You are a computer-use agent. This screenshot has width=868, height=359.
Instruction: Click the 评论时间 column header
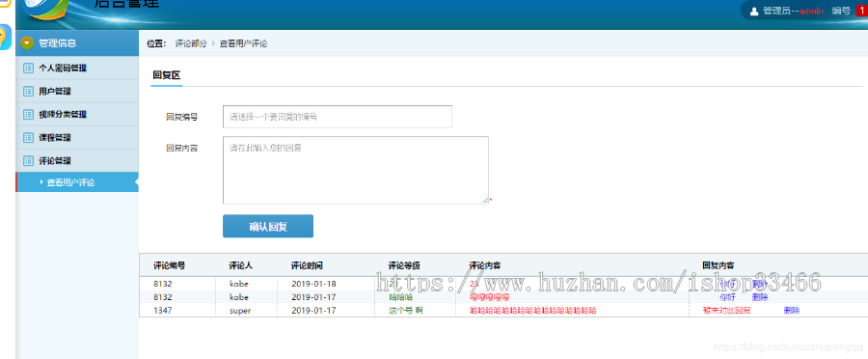307,265
